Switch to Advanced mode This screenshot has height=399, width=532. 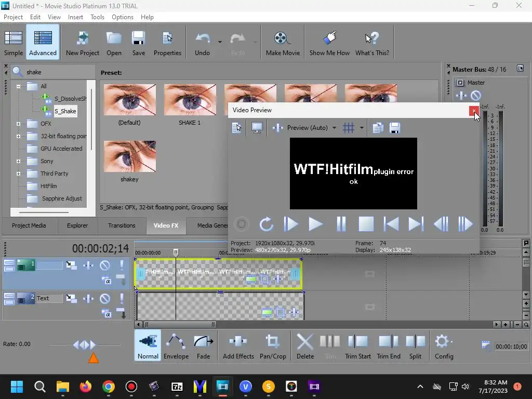(x=43, y=43)
